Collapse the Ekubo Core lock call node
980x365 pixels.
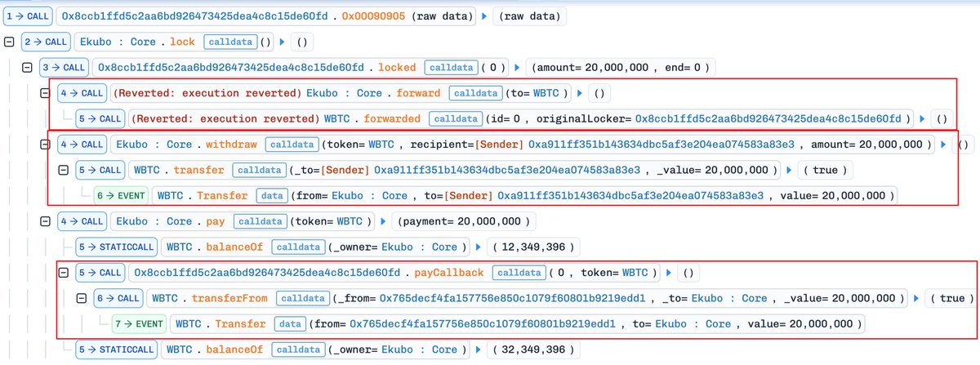click(x=10, y=40)
